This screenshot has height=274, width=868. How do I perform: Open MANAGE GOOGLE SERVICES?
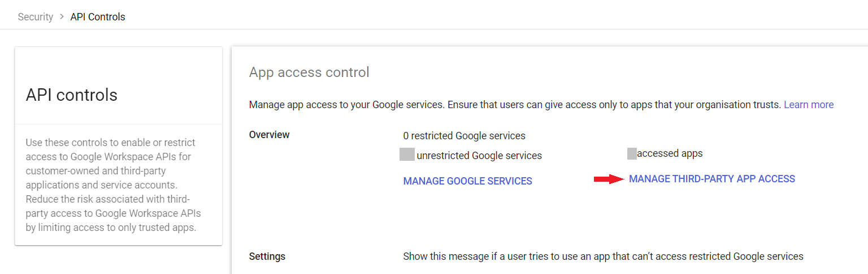point(467,181)
